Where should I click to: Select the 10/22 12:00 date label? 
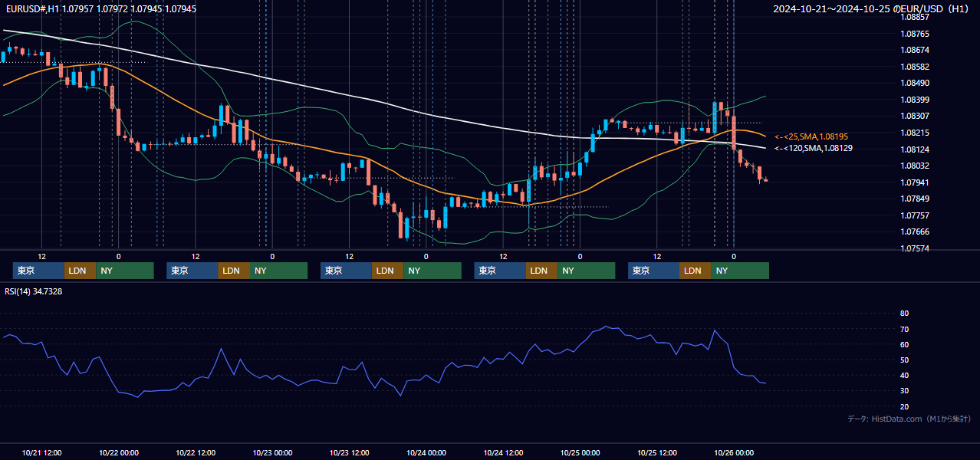tap(196, 452)
